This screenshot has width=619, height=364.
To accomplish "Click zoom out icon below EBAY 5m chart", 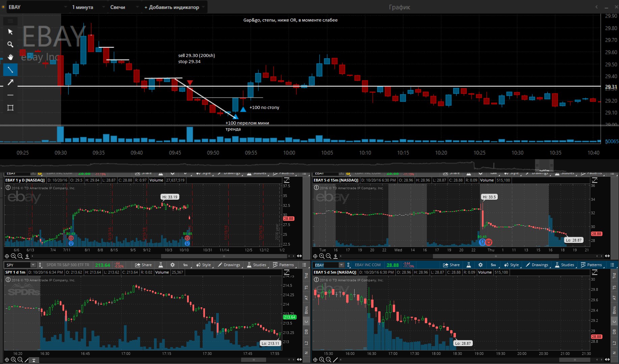I will [328, 360].
